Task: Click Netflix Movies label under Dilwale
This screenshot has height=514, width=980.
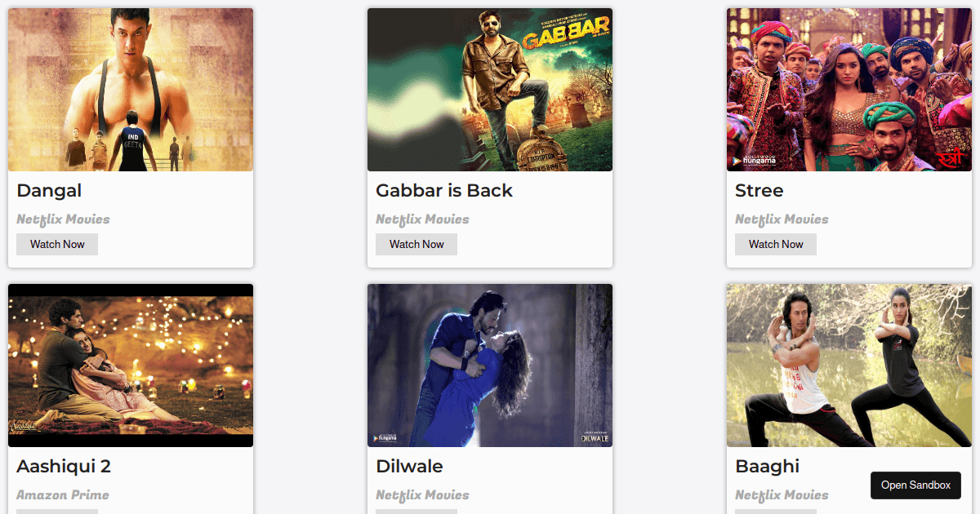Action: point(422,495)
